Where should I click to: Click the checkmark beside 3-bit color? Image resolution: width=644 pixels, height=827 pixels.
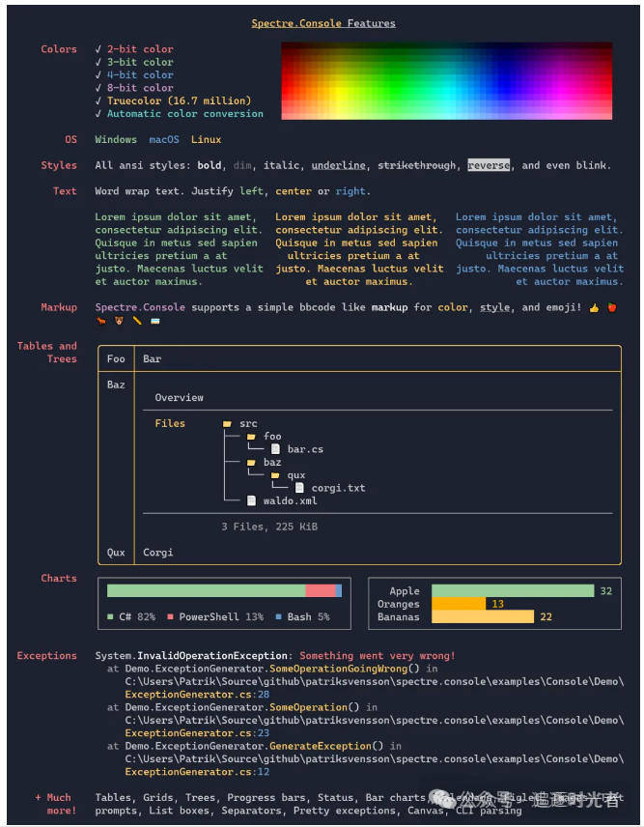(x=98, y=62)
